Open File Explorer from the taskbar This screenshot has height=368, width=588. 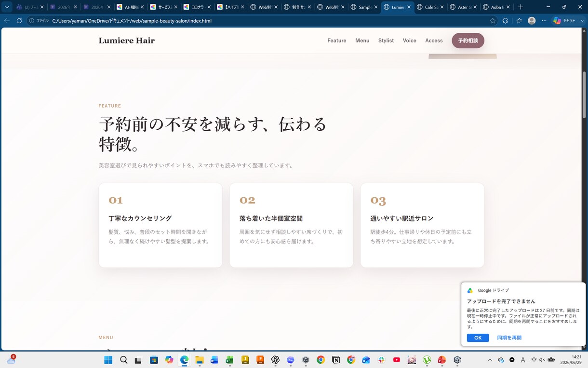tap(199, 360)
